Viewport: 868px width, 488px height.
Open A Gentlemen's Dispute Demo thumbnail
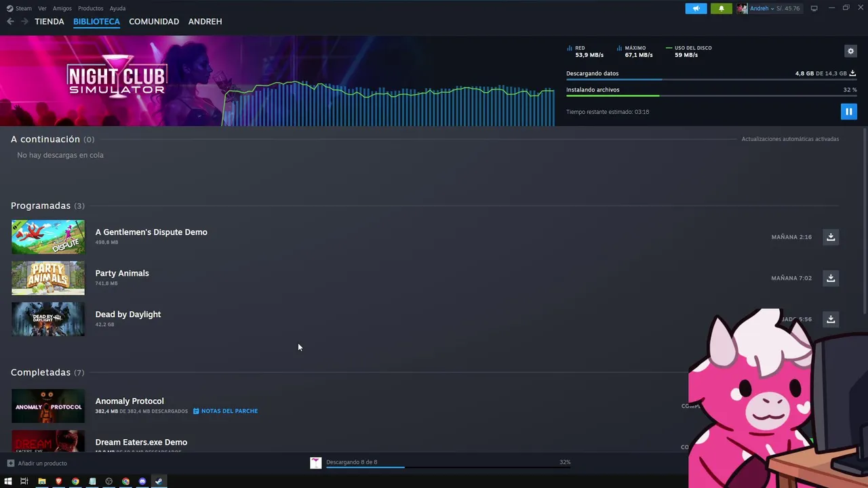click(x=48, y=237)
